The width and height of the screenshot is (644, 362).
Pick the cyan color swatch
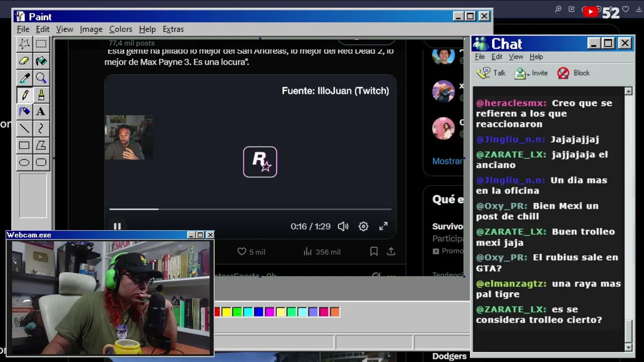coord(248,312)
